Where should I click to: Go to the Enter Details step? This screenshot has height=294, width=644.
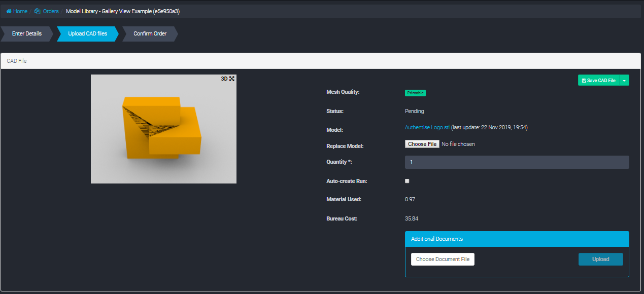[x=26, y=34]
